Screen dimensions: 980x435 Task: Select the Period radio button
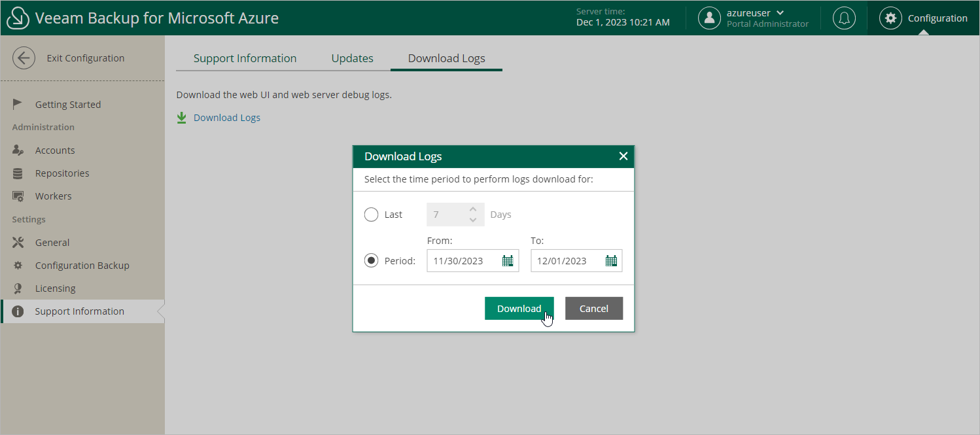point(371,260)
